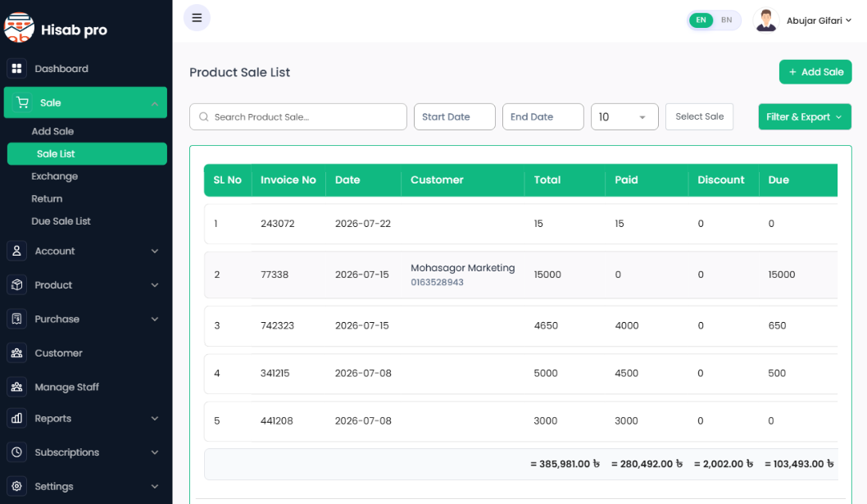Switch language to BN
Image resolution: width=867 pixels, height=504 pixels.
click(x=727, y=20)
